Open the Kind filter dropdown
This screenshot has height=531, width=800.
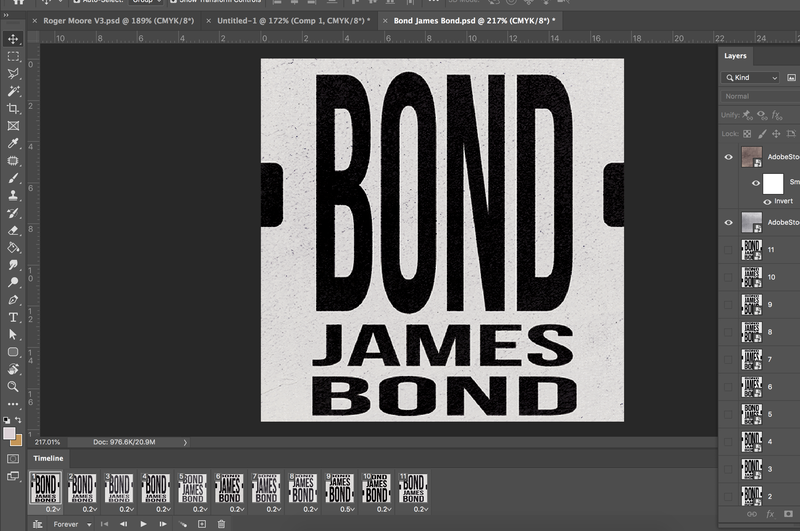751,78
